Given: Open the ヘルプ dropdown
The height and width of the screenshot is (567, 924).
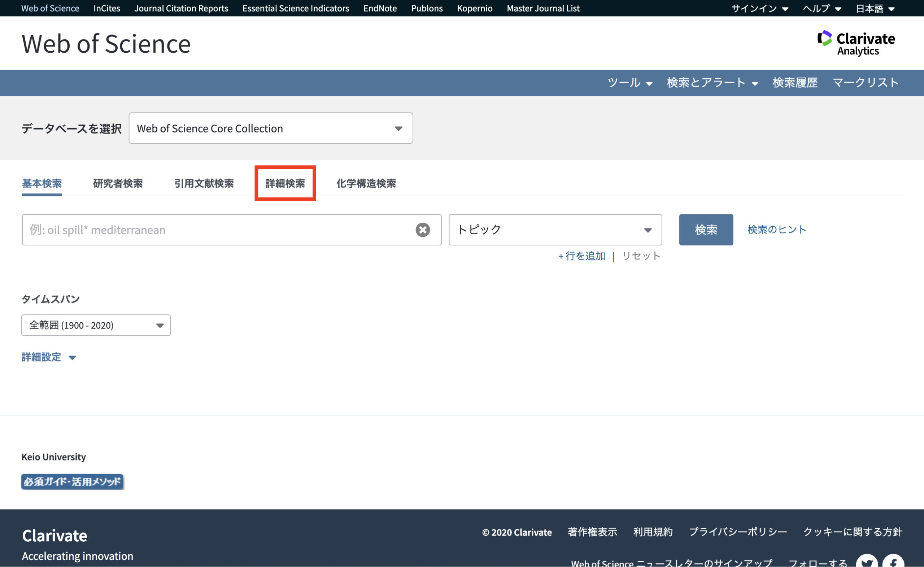Looking at the screenshot, I should [x=822, y=8].
